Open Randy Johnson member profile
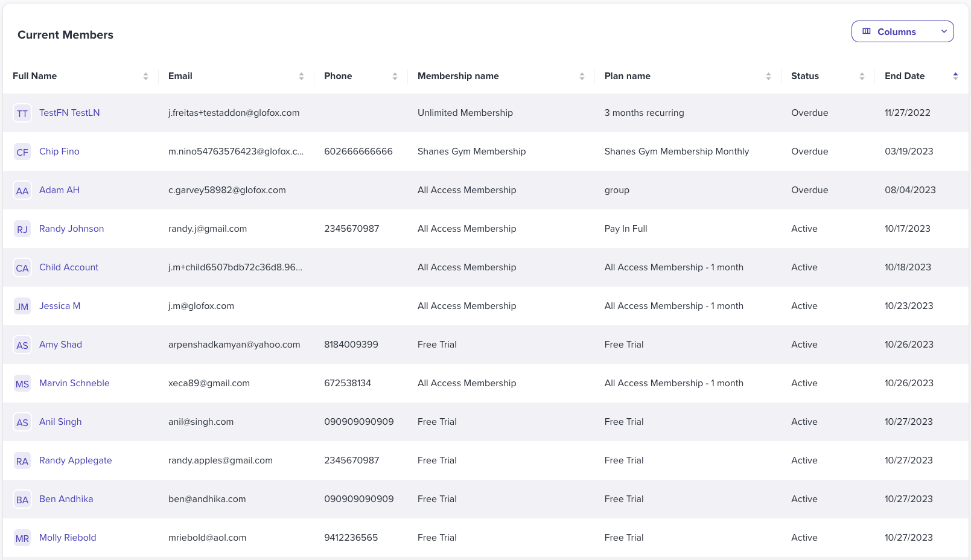971x560 pixels. pyautogui.click(x=71, y=229)
